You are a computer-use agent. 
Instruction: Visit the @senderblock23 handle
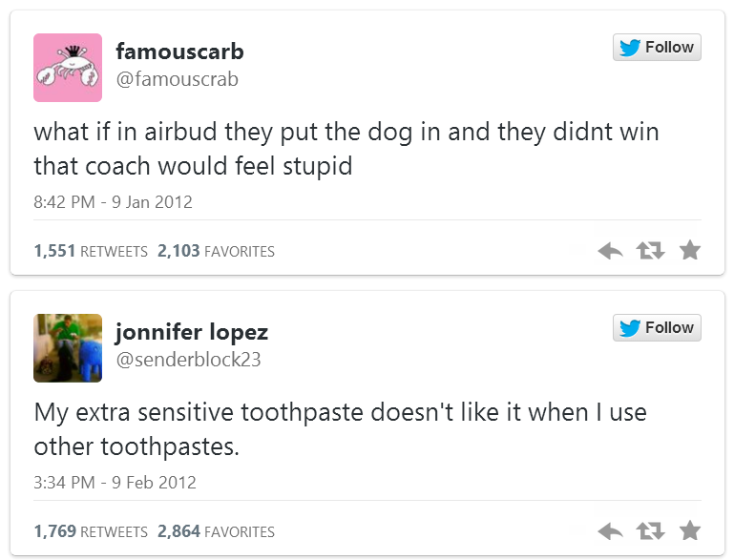click(x=188, y=360)
